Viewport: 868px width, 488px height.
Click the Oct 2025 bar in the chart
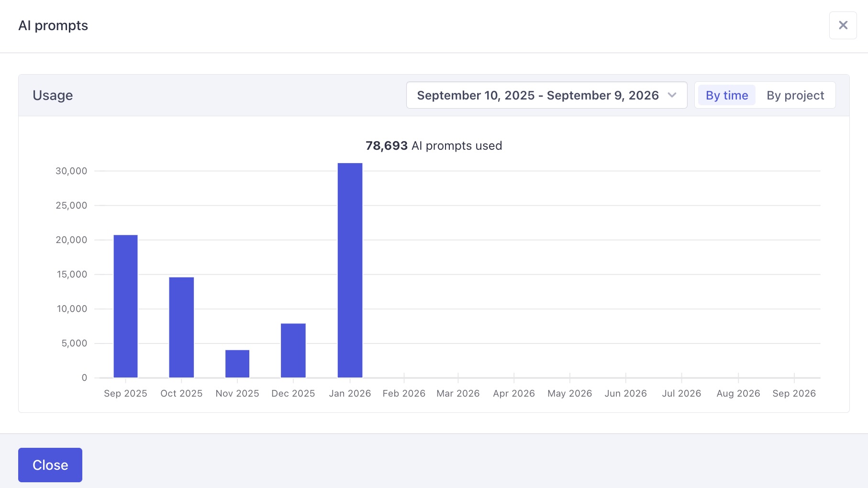tap(181, 328)
